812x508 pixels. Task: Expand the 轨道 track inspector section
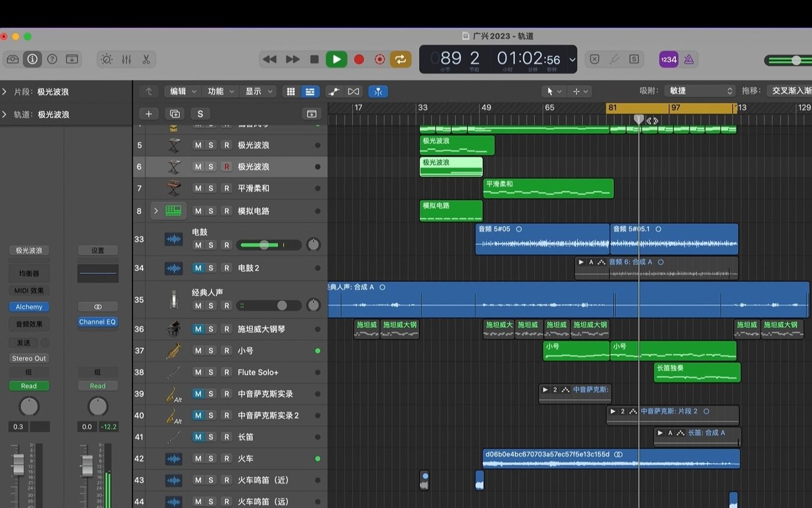click(5, 114)
